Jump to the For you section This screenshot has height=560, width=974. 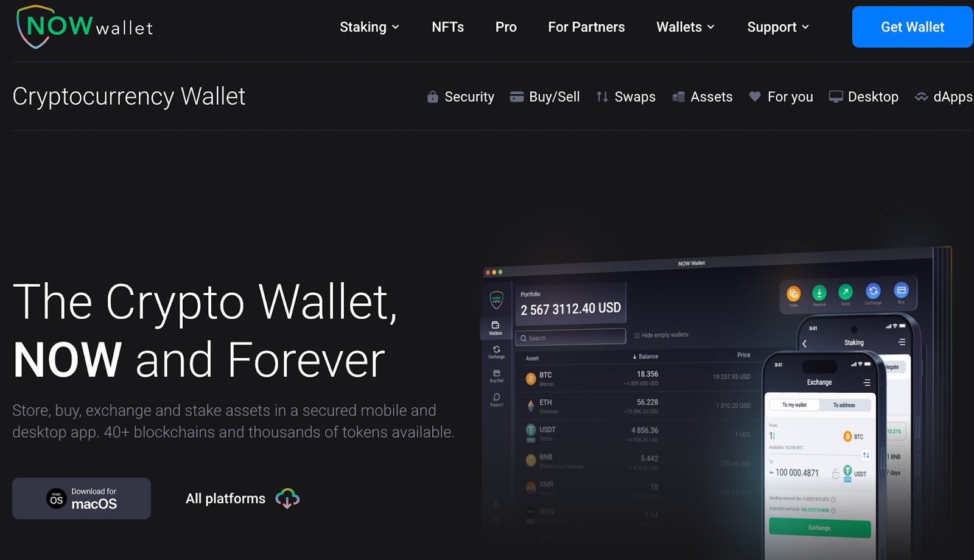781,97
